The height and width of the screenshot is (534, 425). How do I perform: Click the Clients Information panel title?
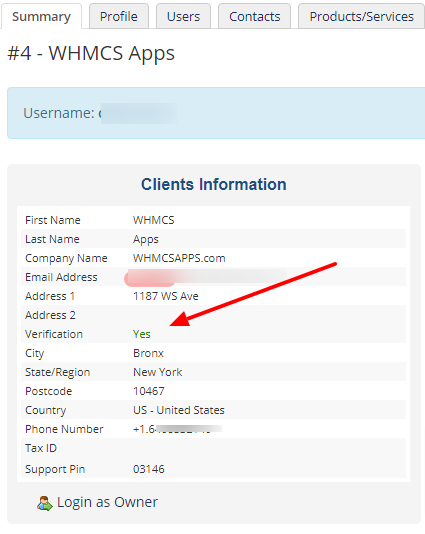214,184
